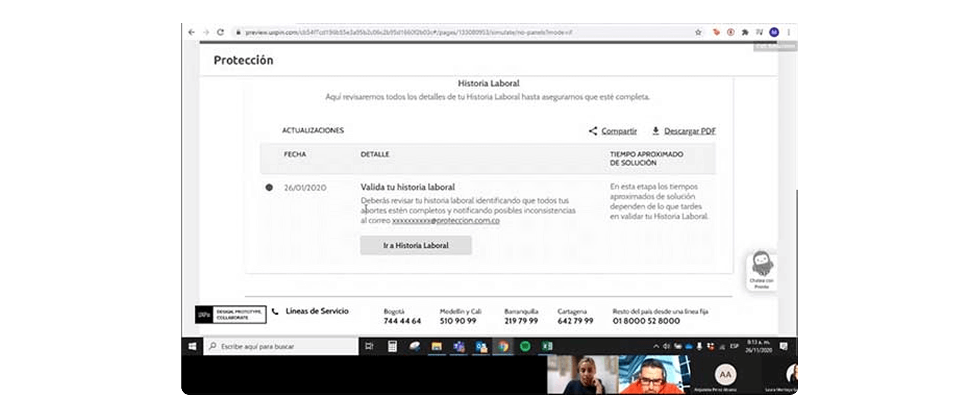Click the Ir a Historia Laboral button
Image resolution: width=980 pixels, height=418 pixels.
[x=416, y=245]
